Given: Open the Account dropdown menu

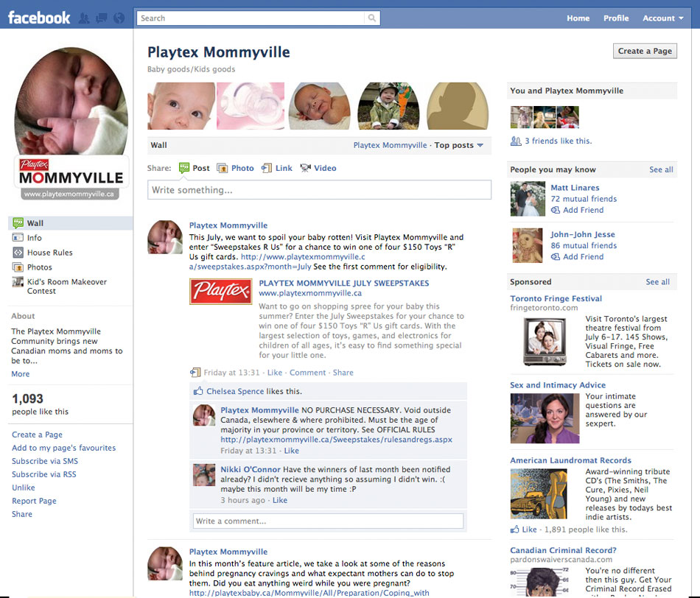Looking at the screenshot, I should 663,18.
